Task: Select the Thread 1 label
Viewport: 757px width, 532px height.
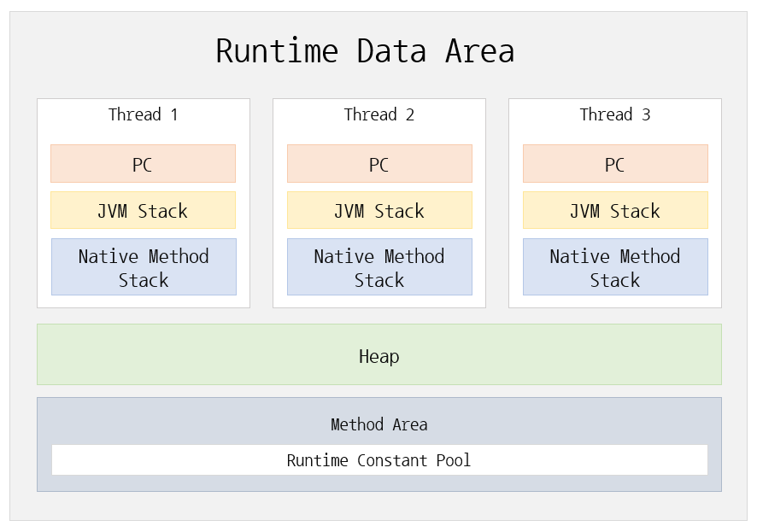Action: [143, 114]
